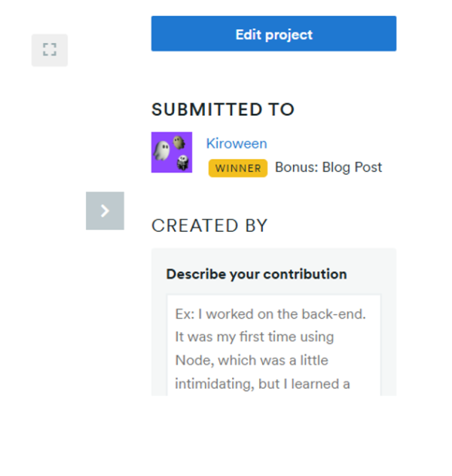Image resolution: width=452 pixels, height=476 pixels.
Task: Click the yellow WINNER badge
Action: pyautogui.click(x=238, y=168)
